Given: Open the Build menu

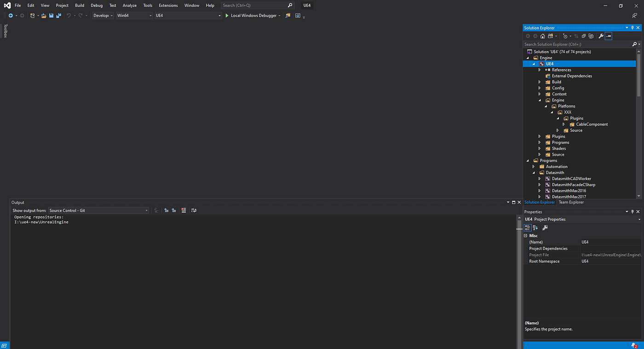Looking at the screenshot, I should coord(80,6).
